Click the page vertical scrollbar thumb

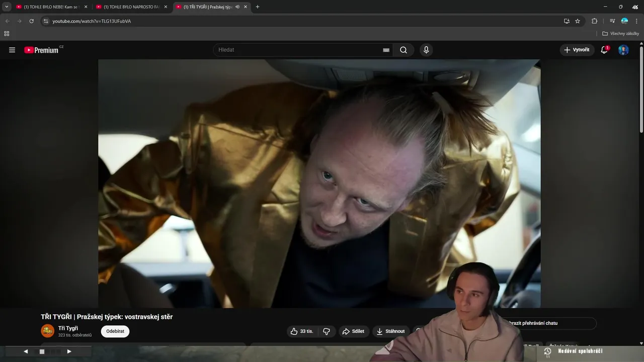pos(641,90)
